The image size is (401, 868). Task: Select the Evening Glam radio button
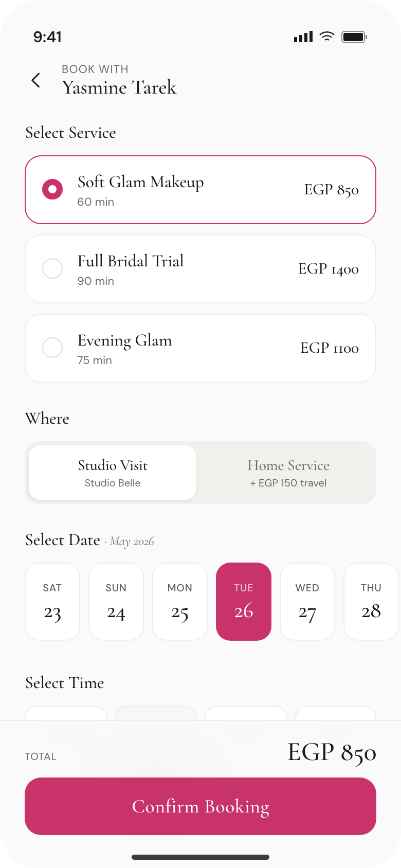(x=52, y=348)
